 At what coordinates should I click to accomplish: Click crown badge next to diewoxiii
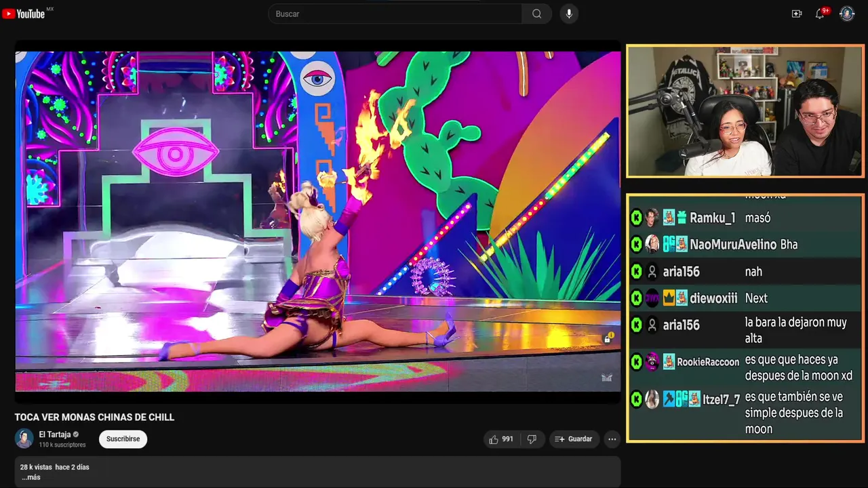tap(669, 298)
